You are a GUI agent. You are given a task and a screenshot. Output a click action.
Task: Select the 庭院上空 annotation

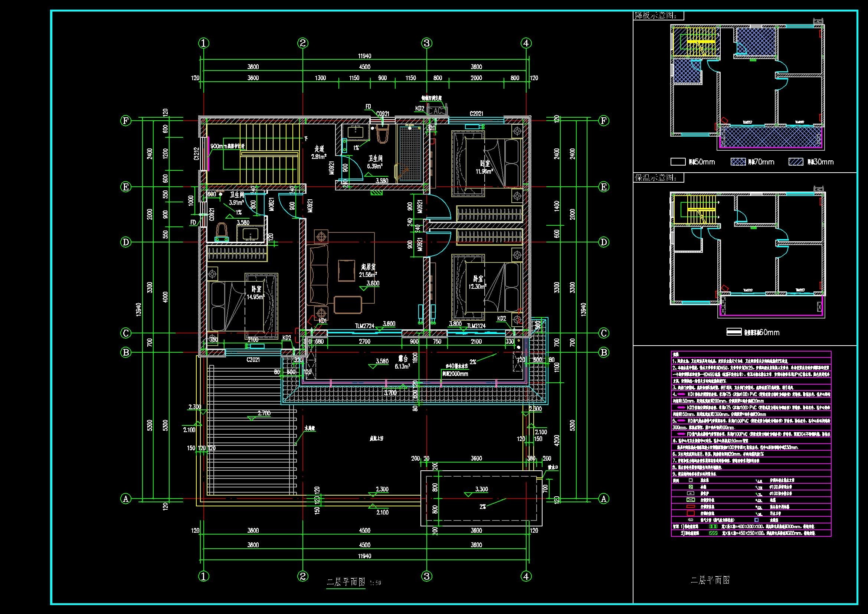pos(377,438)
